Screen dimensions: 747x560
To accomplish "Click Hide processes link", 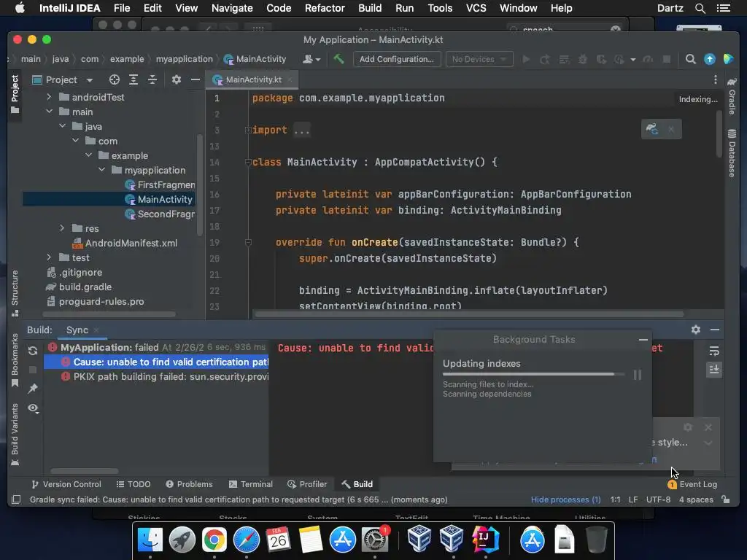I will (565, 499).
